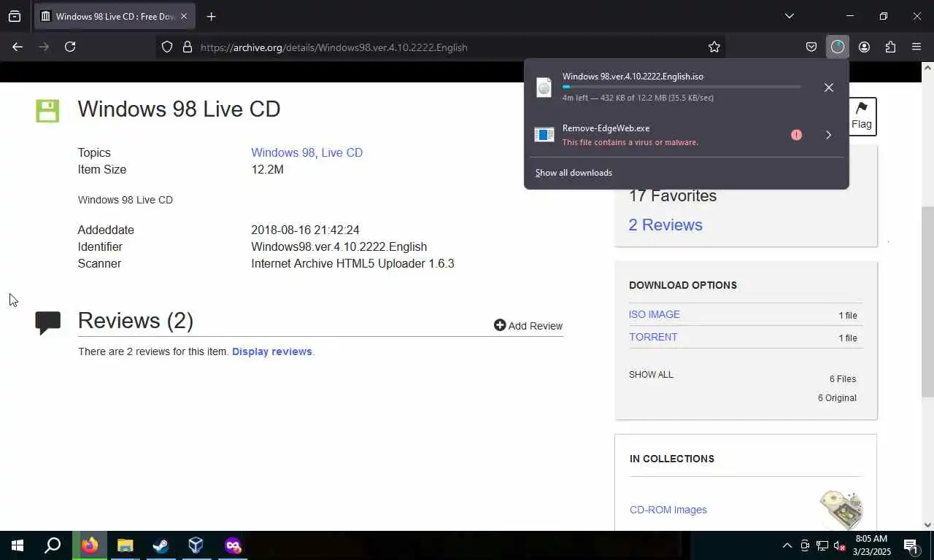Screen dimensions: 934x560
Task: Save page to Pocket
Action: (811, 47)
